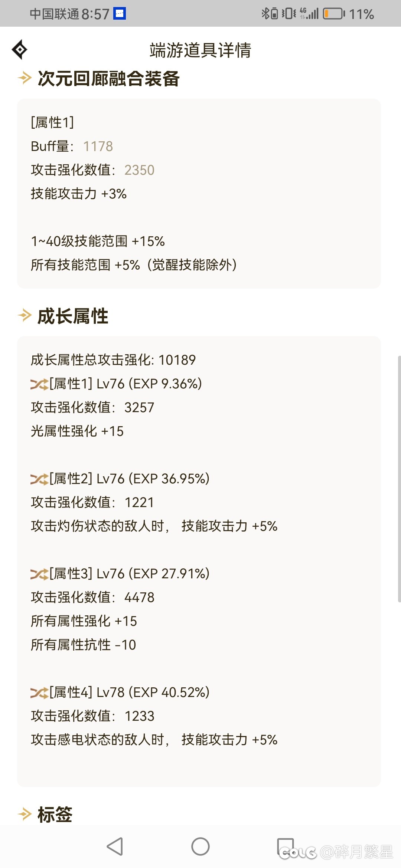Viewport: 401px width, 868px height.
Task: Tap the blue notification icon in status bar
Action: [x=120, y=14]
